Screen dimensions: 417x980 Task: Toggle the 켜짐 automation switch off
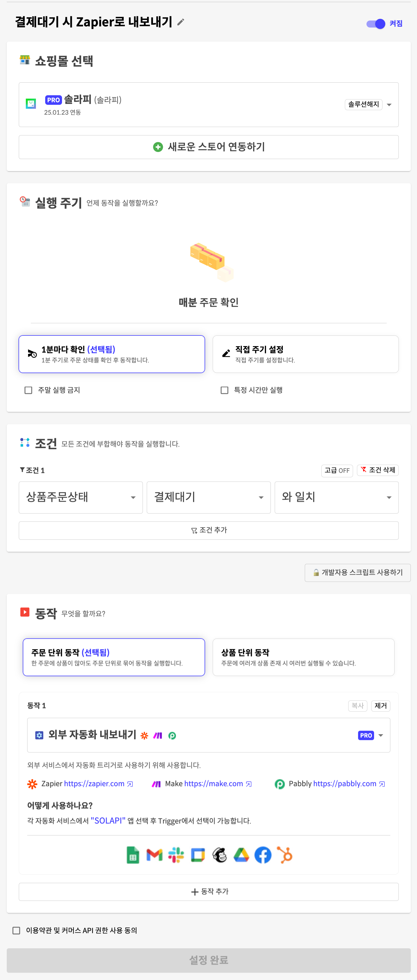(x=376, y=24)
